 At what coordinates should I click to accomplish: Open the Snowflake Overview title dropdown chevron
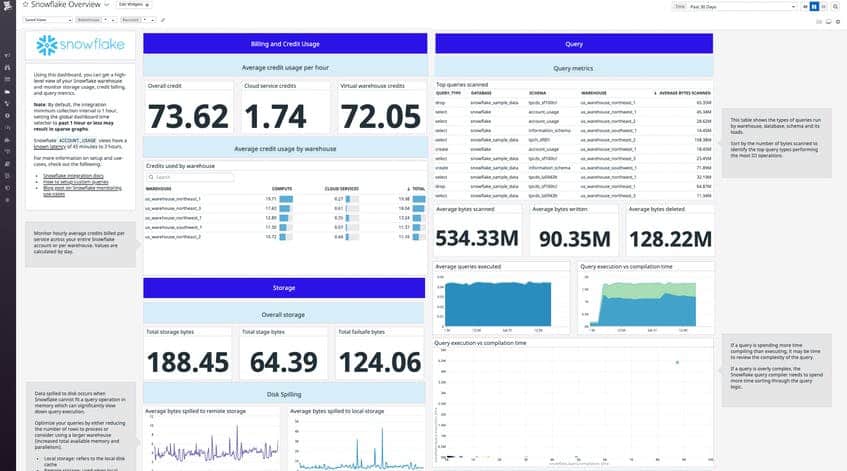(x=106, y=4)
